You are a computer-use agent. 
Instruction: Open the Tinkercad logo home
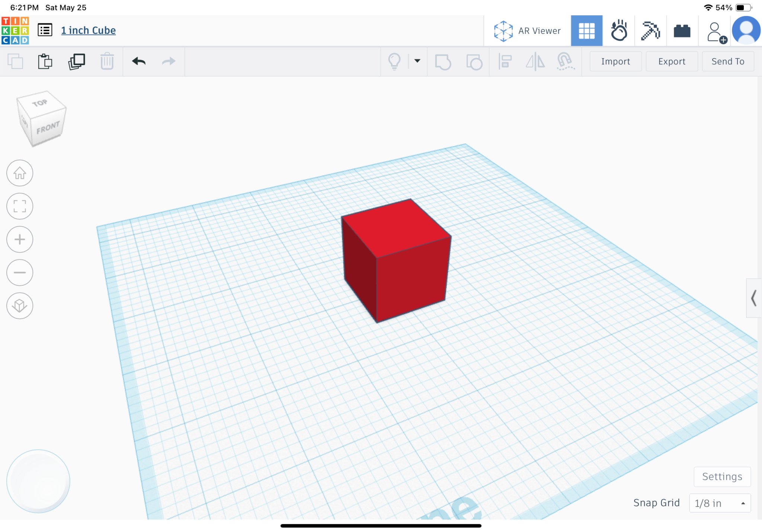tap(15, 31)
